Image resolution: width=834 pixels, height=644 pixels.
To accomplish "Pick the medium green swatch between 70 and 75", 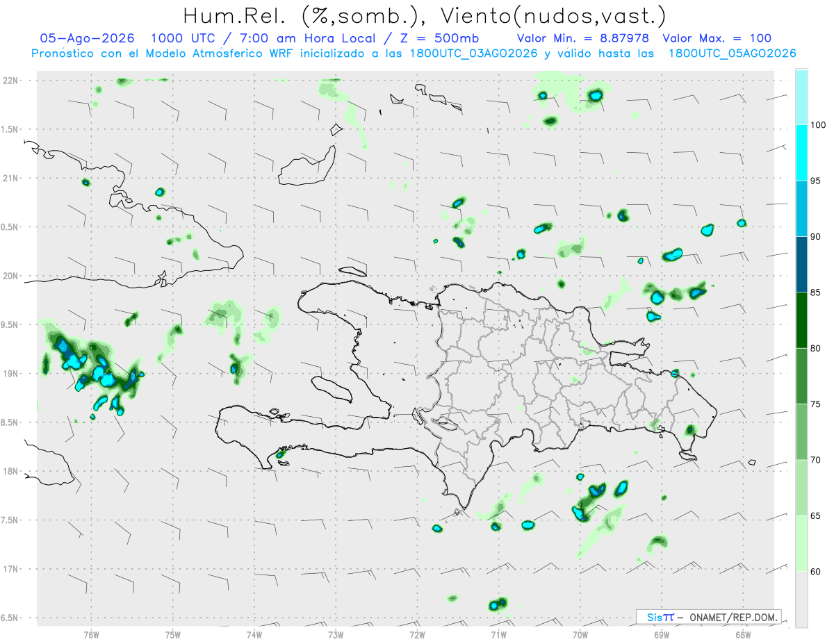I will click(x=801, y=431).
